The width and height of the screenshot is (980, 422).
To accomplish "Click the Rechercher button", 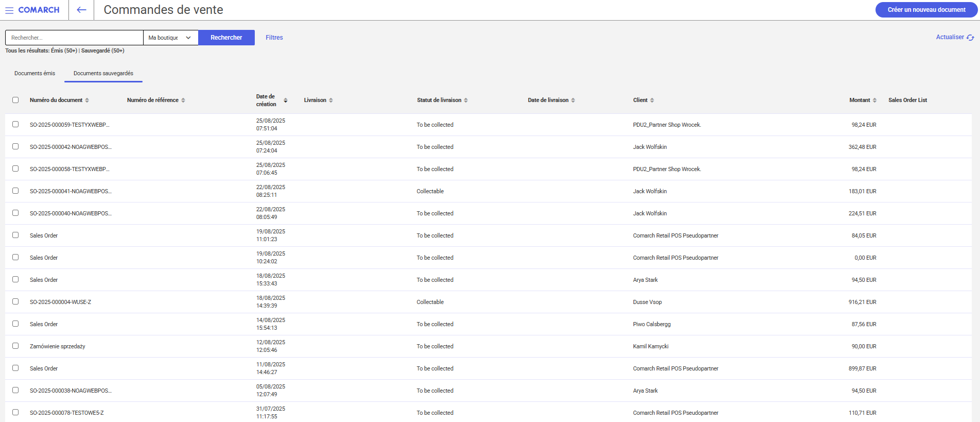I will pos(226,38).
